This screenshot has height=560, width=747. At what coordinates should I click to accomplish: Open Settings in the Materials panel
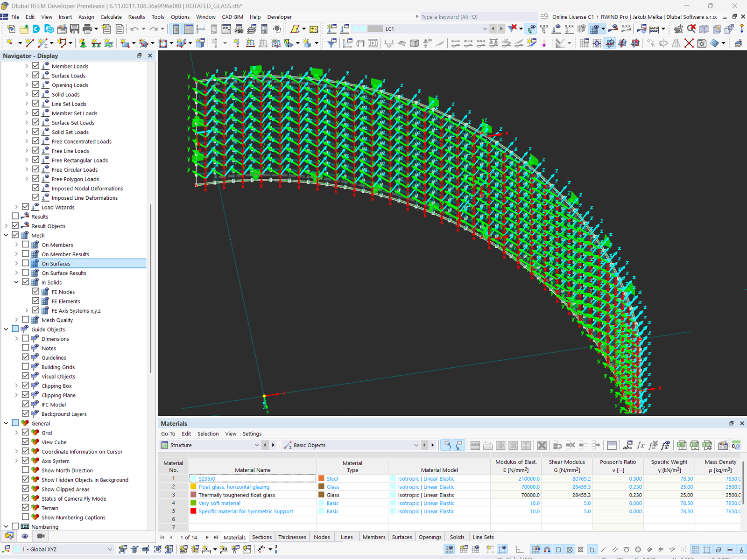[x=252, y=434]
